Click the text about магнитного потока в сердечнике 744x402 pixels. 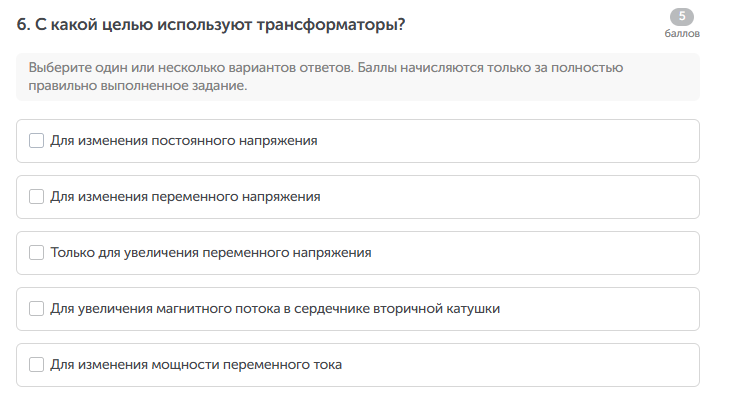point(275,309)
